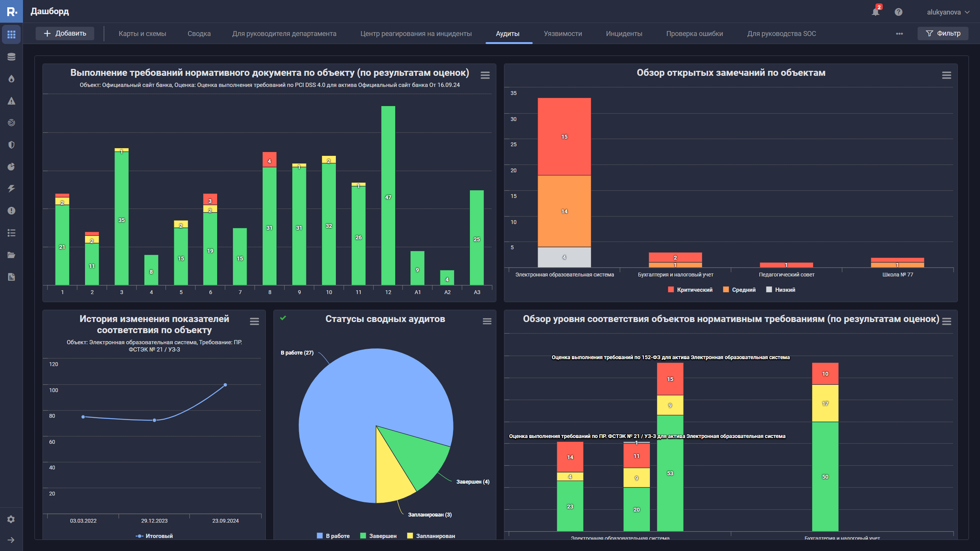Open the shield sidebar icon
Screen dimensions: 980x551
tap(11, 145)
